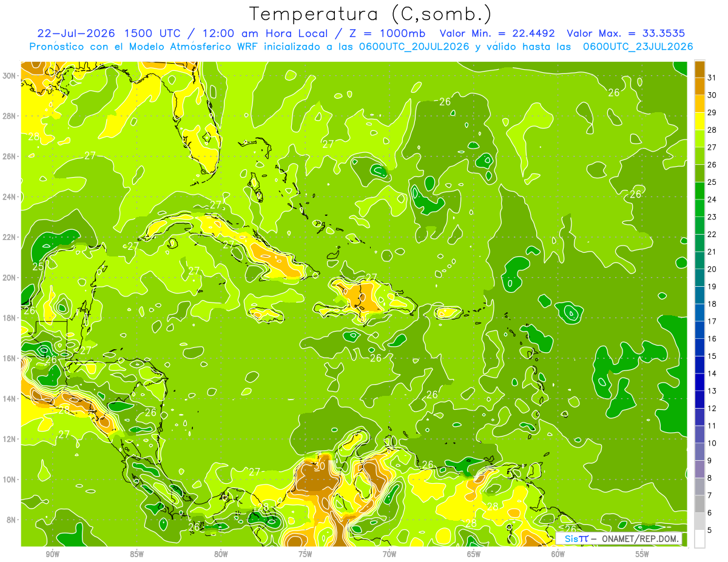The image size is (728, 562).
Task: Click the 30N latitude axis label
Action: 9,75
